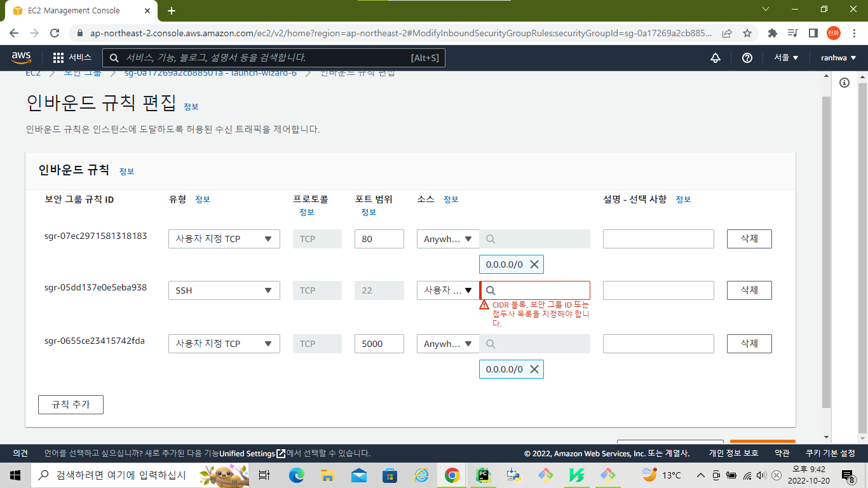Image resolution: width=868 pixels, height=488 pixels.
Task: Open Chrome extensions puzzle icon
Action: (x=773, y=33)
